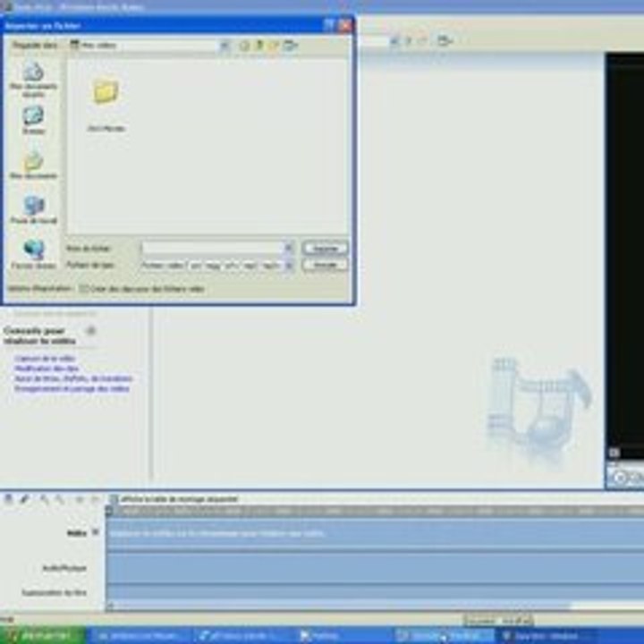Viewport: 644px width, 644px height.
Task: Toggle Créer des clips pour les fichiers vidéo
Action: coord(84,289)
